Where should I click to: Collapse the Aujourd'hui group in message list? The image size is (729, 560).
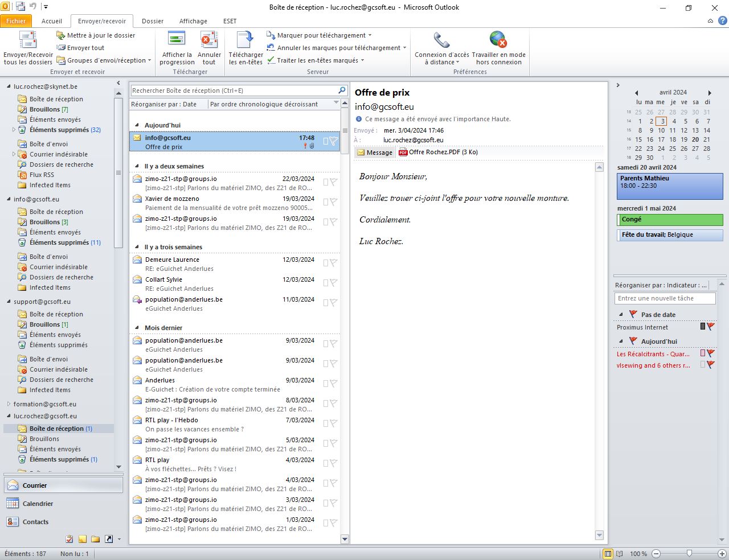click(x=137, y=125)
